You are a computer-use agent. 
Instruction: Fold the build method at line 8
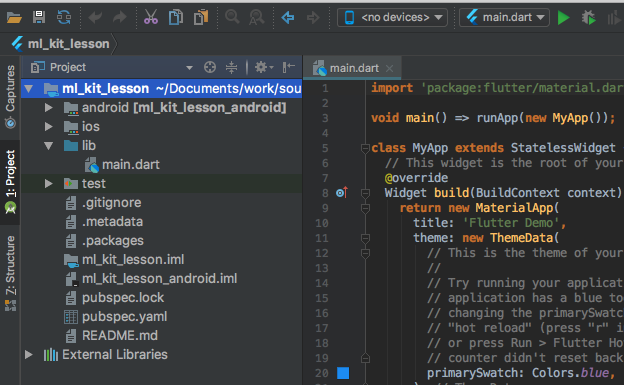[365, 193]
